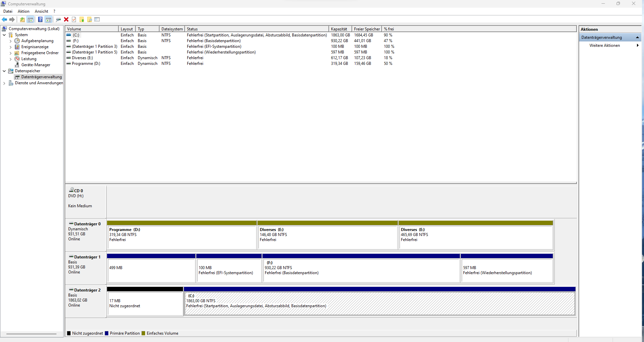Expand the Freigegebene Ordner tree node
644x342 pixels.
click(x=10, y=53)
